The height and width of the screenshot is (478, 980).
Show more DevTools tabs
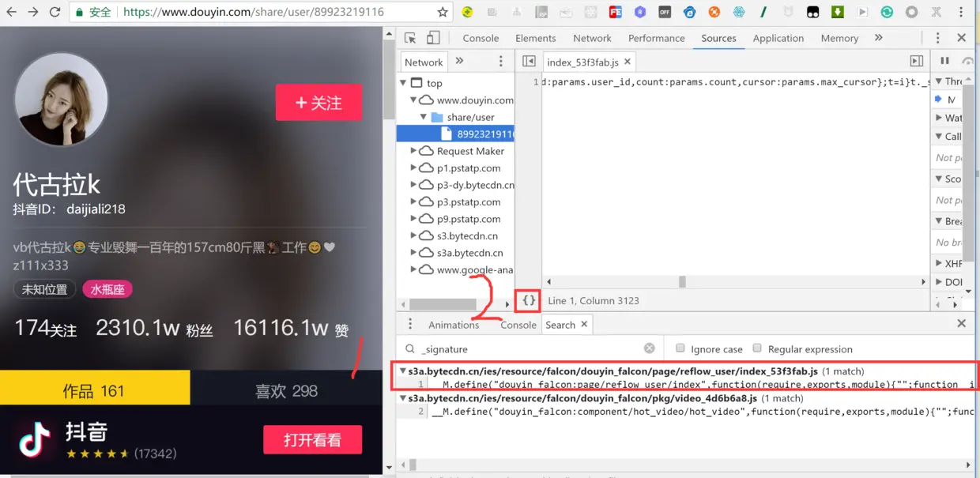click(879, 38)
